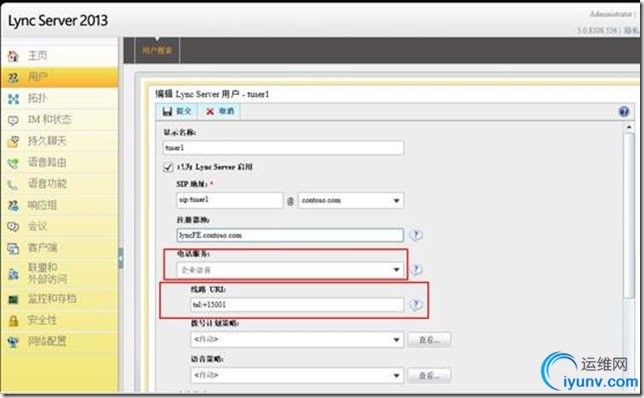
Task: Click the help icon beside telephony dropdown
Action: tap(416, 269)
